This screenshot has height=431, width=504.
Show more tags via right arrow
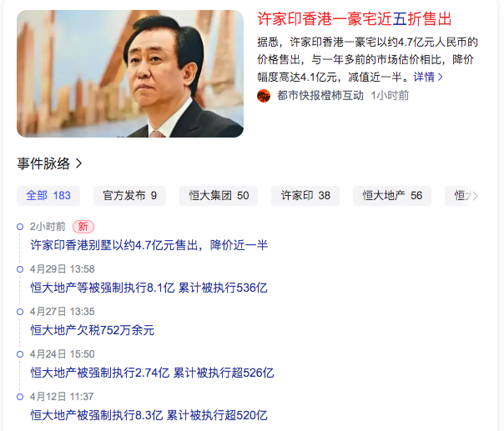(475, 196)
